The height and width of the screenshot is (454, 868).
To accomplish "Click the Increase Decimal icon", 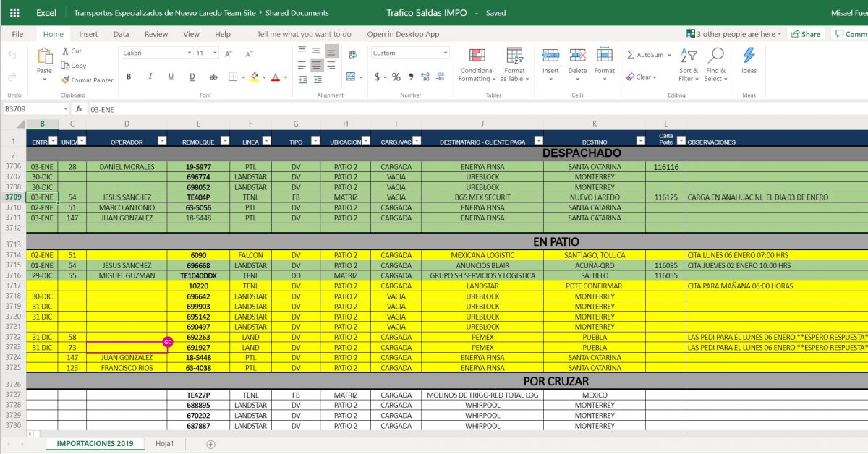I will [425, 77].
